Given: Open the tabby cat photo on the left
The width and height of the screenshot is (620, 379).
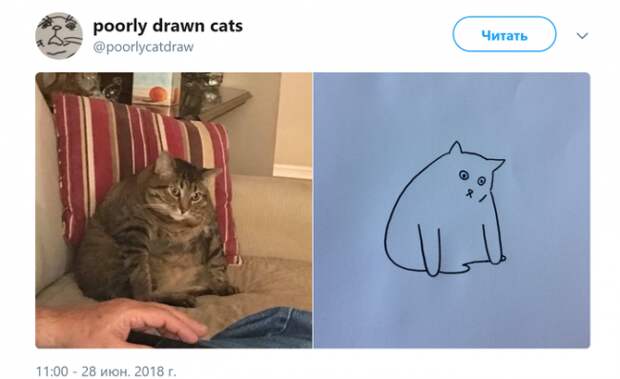Looking at the screenshot, I should coord(174,210).
